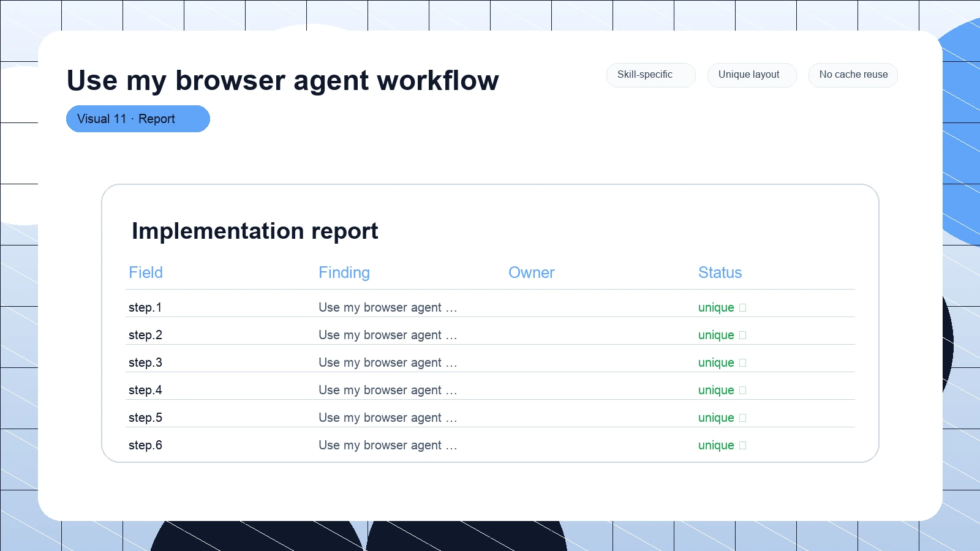Select the step.3 field cell
The width and height of the screenshot is (980, 551).
point(145,362)
